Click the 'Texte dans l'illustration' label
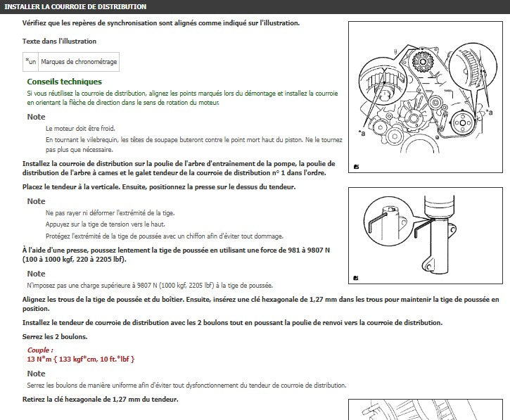The width and height of the screenshot is (510, 420). coord(59,42)
